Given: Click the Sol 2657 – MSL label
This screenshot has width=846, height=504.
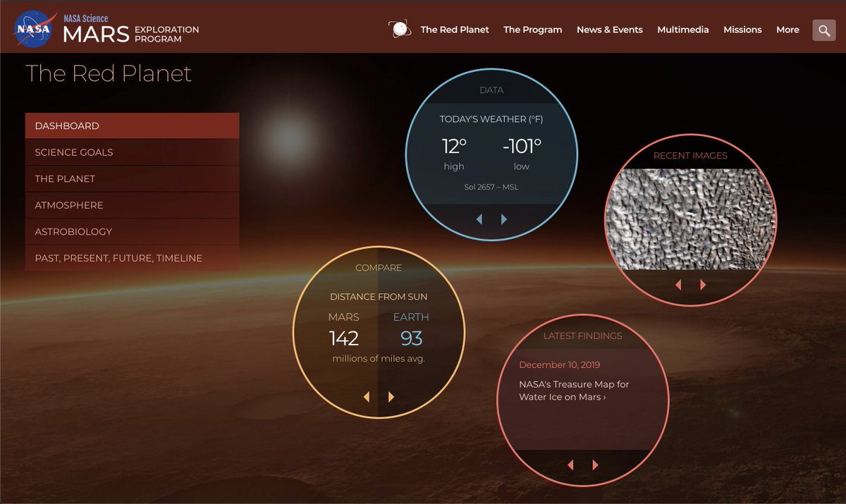Looking at the screenshot, I should (491, 187).
